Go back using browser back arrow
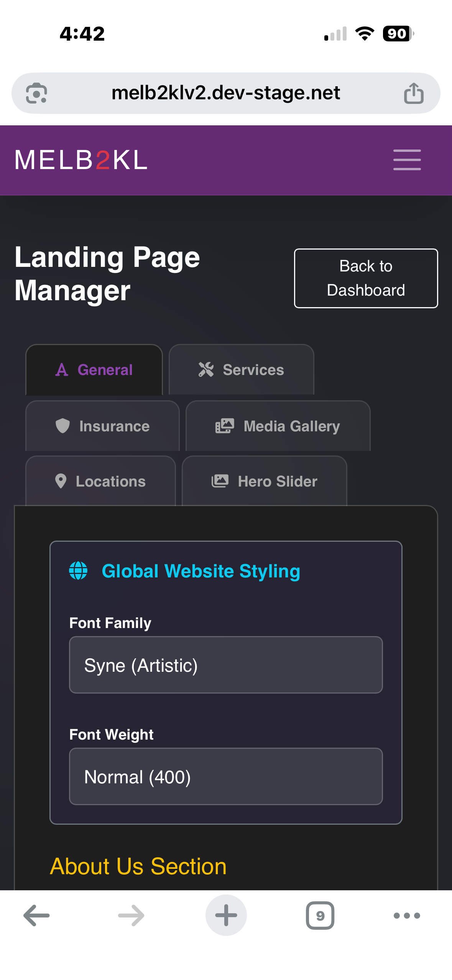 (x=36, y=915)
